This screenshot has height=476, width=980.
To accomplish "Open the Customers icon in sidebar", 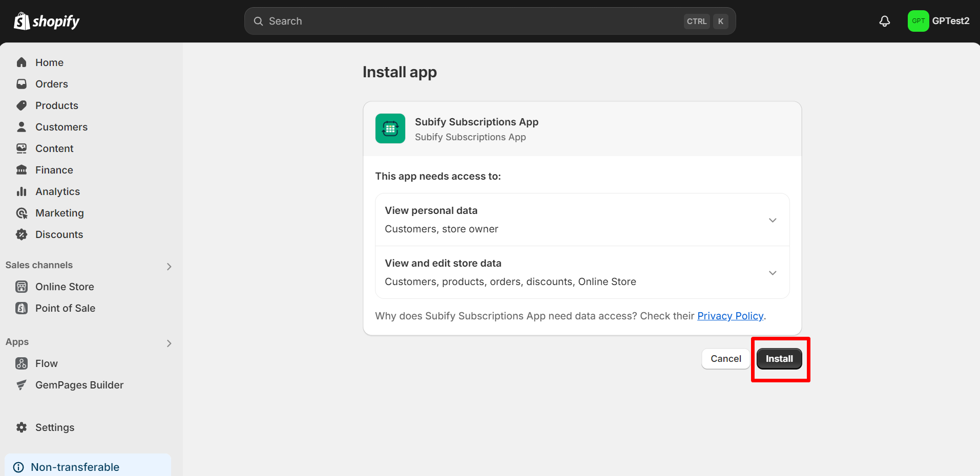I will coord(22,126).
